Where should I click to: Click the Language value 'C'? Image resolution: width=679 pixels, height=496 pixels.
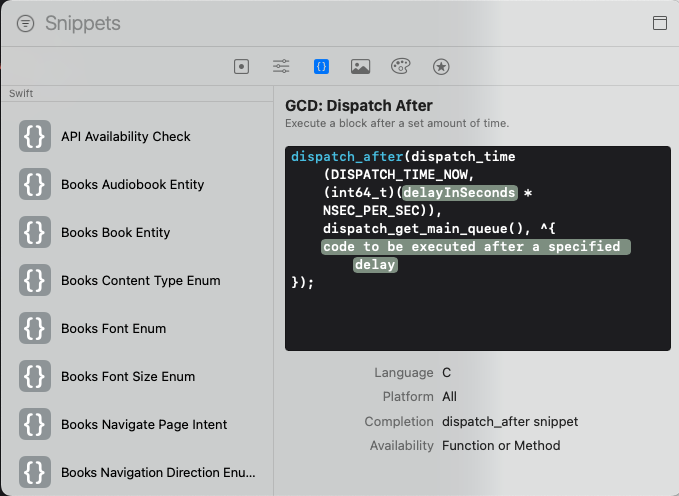point(446,373)
